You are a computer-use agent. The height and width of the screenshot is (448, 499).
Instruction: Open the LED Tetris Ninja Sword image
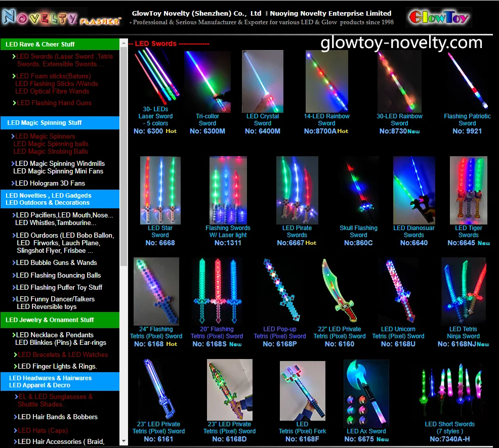464,291
